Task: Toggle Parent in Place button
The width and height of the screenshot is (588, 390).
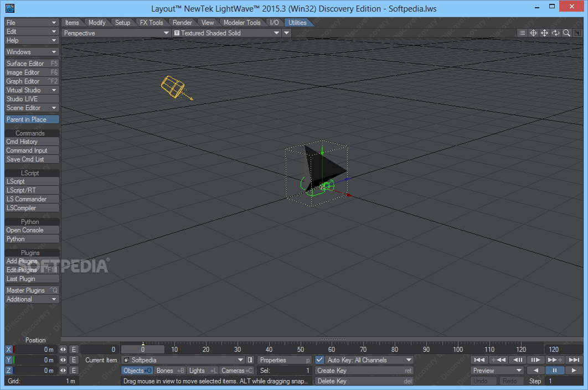Action: coord(32,119)
